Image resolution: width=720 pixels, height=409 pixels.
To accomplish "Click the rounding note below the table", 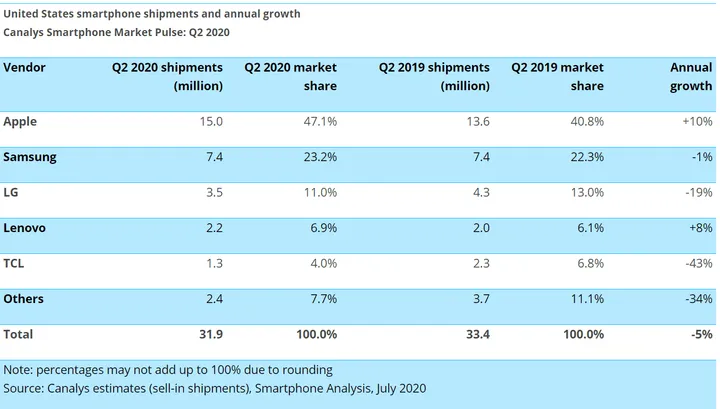I will pyautogui.click(x=168, y=370).
